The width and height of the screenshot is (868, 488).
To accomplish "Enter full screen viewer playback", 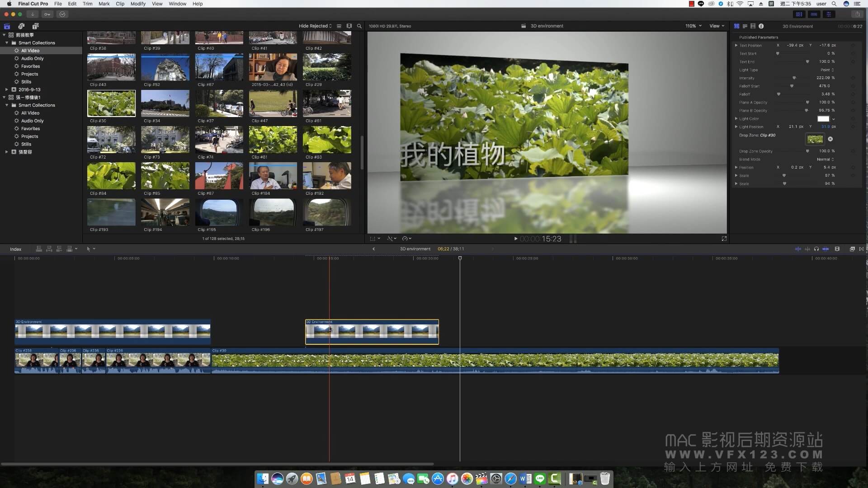I will pos(724,239).
